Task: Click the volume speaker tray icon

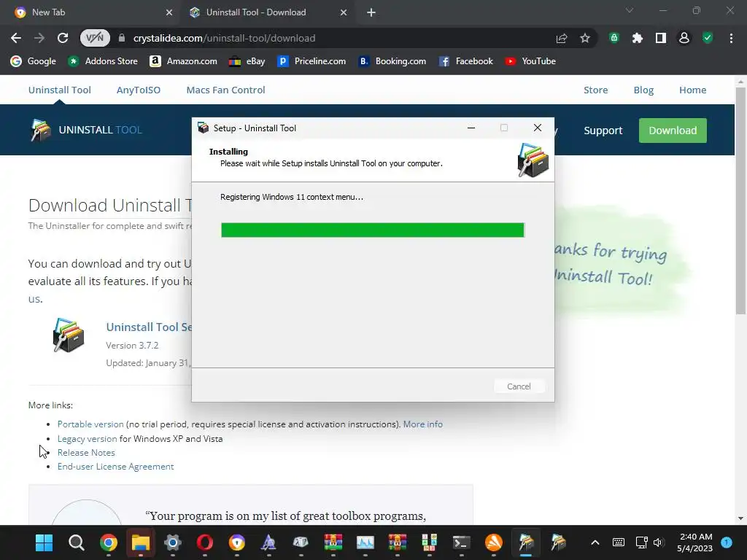Action: (x=659, y=542)
